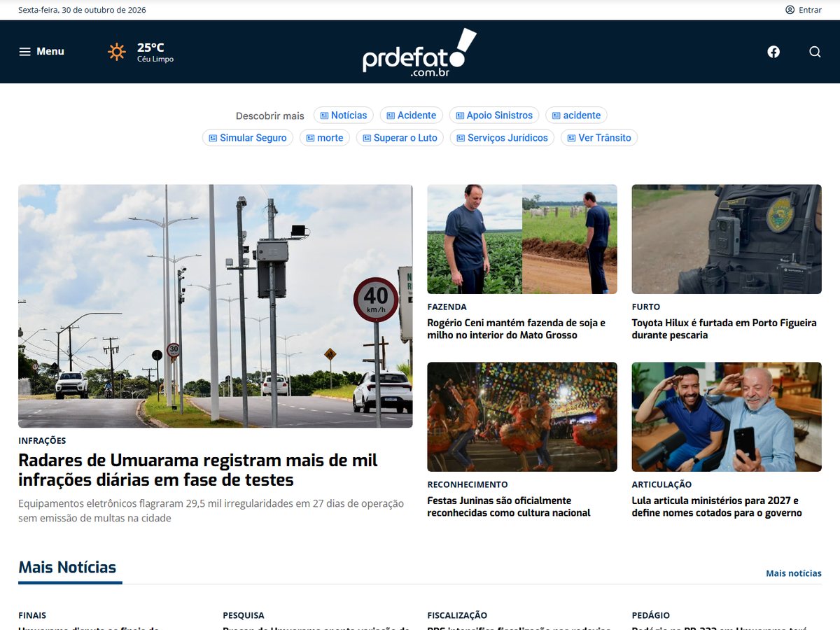Viewport: 840px width, 630px height.
Task: Open the radar speed camera photo
Action: click(216, 306)
